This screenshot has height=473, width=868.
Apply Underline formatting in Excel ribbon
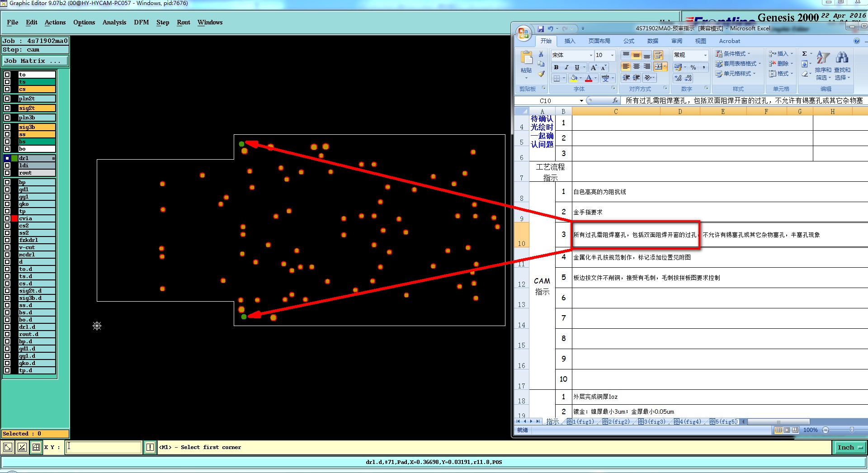tap(577, 67)
